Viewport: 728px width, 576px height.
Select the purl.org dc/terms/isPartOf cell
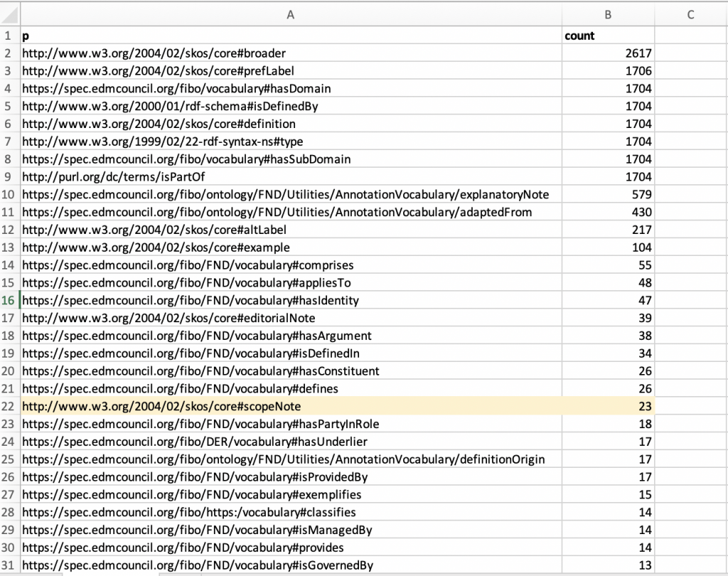tap(291, 177)
